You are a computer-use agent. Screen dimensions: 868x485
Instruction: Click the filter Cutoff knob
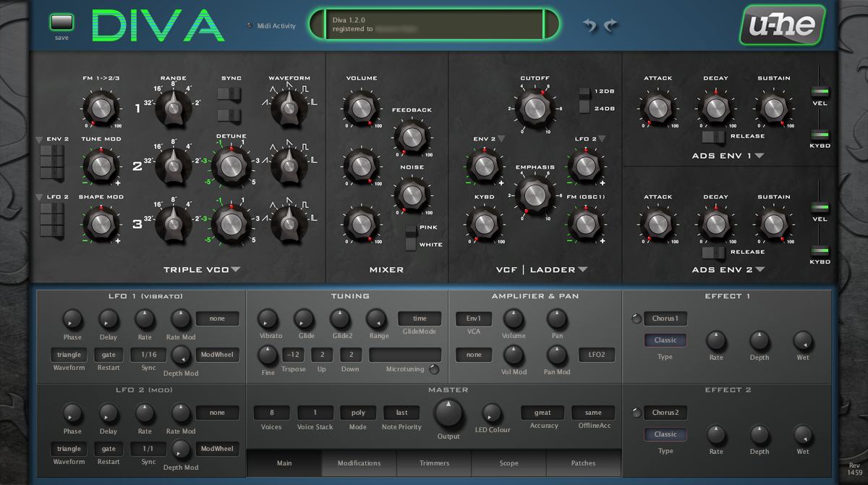tap(534, 108)
